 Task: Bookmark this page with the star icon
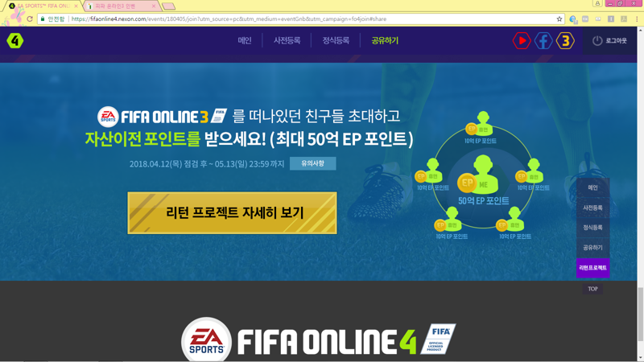tap(559, 19)
